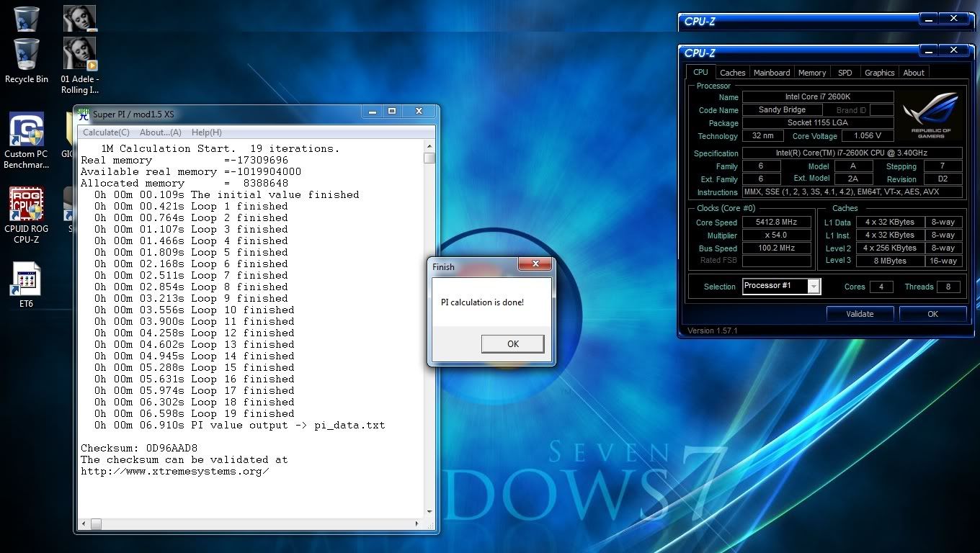Launch CPUID ROG CPU-Z shortcut
The height and width of the screenshot is (553, 980).
[26, 216]
